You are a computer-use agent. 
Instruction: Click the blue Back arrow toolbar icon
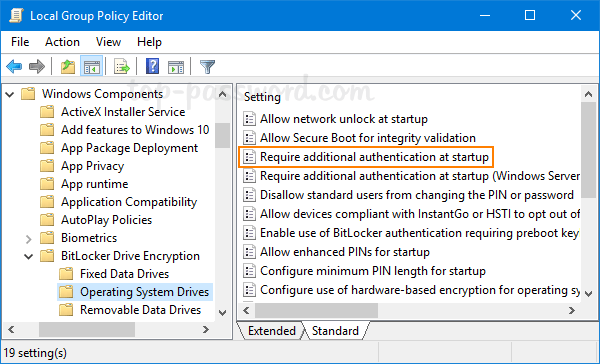14,67
